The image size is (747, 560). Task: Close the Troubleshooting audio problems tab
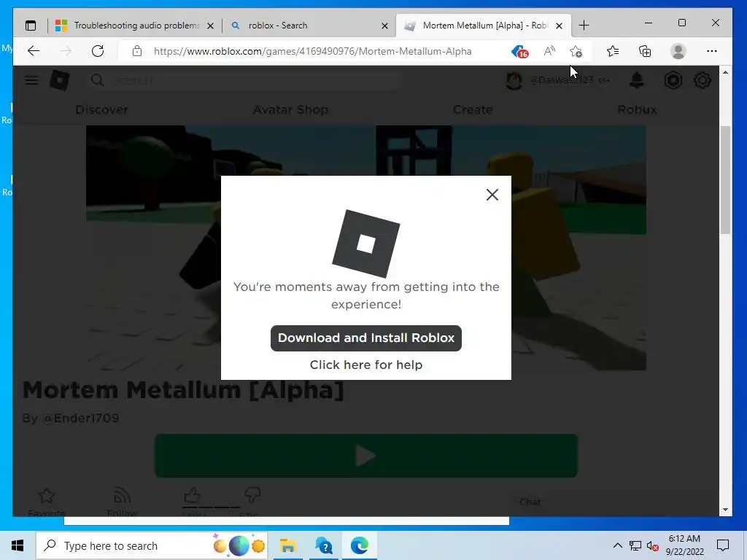tap(210, 26)
